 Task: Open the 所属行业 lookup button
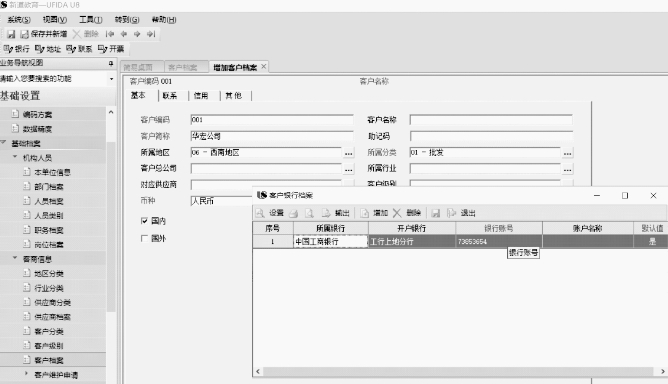click(567, 169)
